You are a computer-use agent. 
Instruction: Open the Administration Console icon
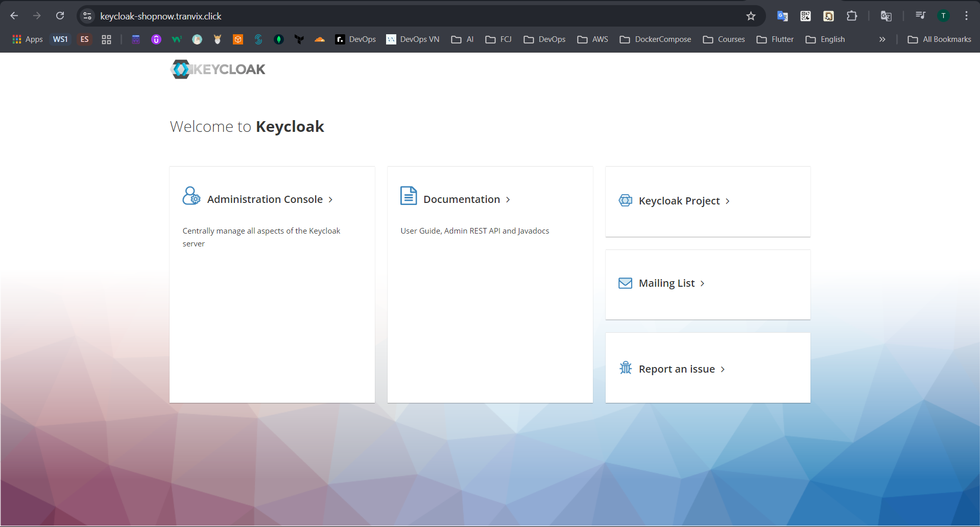coord(191,195)
